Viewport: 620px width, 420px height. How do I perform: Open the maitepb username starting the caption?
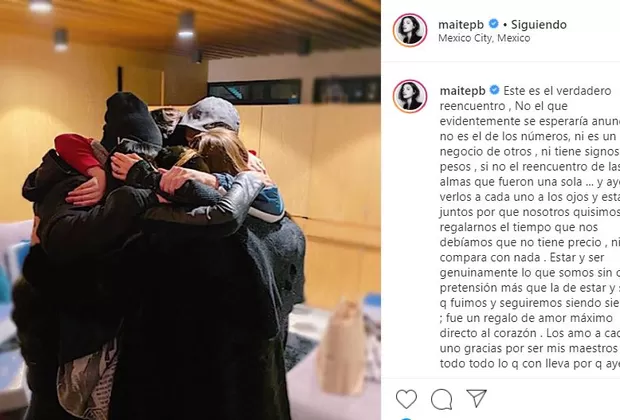[x=463, y=91]
